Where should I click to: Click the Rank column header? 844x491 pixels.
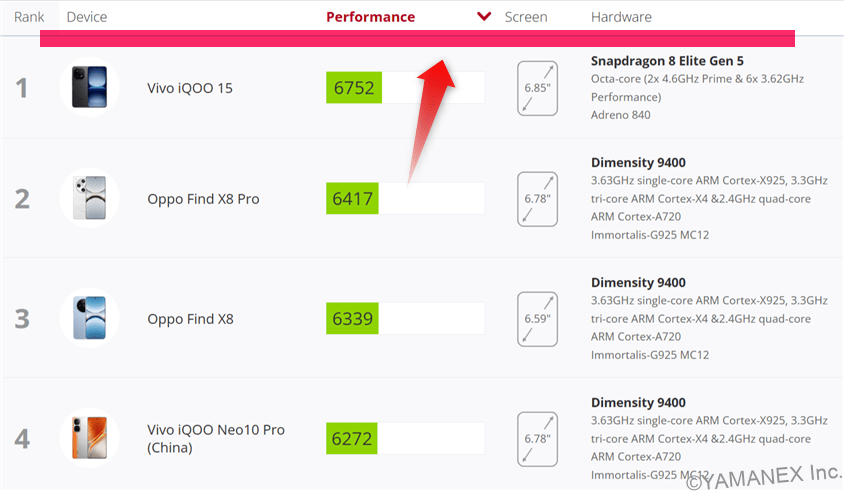[x=29, y=17]
